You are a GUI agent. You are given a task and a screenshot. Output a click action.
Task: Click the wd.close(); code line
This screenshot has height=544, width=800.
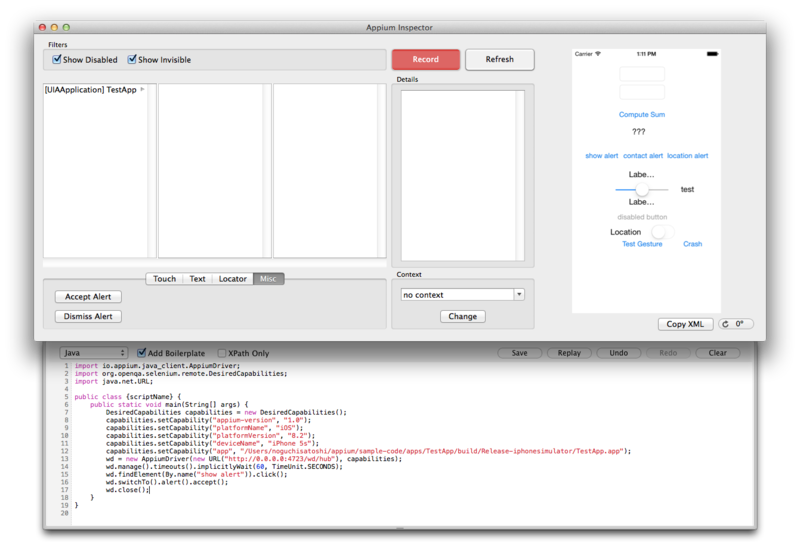click(x=128, y=490)
